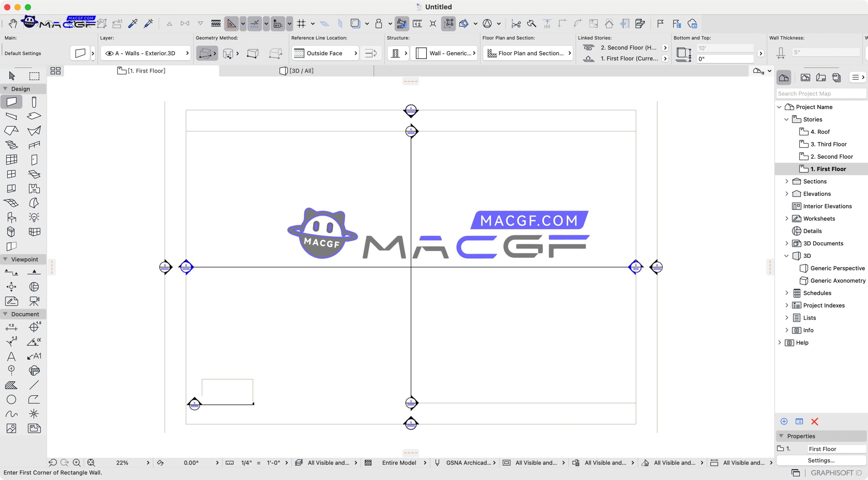The height and width of the screenshot is (480, 868).
Task: Select the Stair tool icon
Action: coord(12,145)
